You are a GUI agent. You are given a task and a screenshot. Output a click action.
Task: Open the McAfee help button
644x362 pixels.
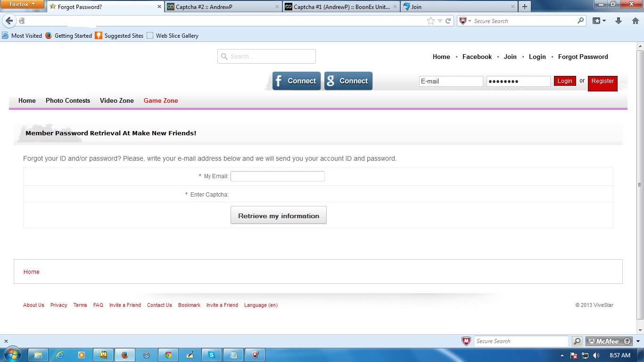pos(627,341)
